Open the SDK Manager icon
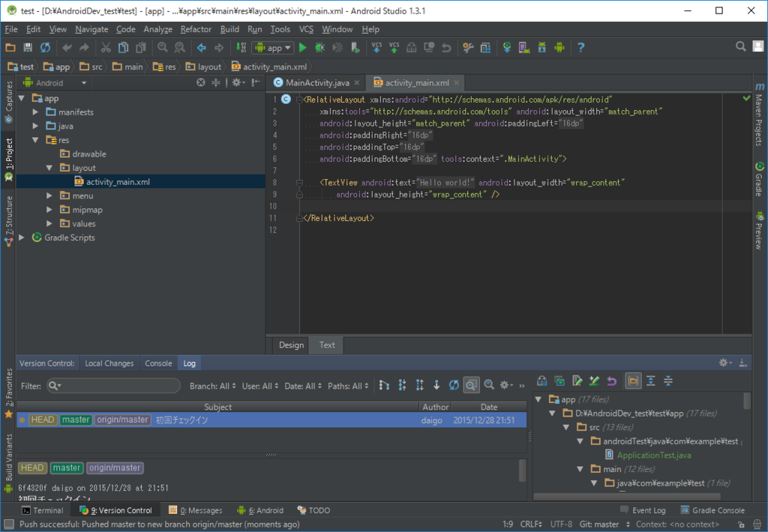 (541, 47)
